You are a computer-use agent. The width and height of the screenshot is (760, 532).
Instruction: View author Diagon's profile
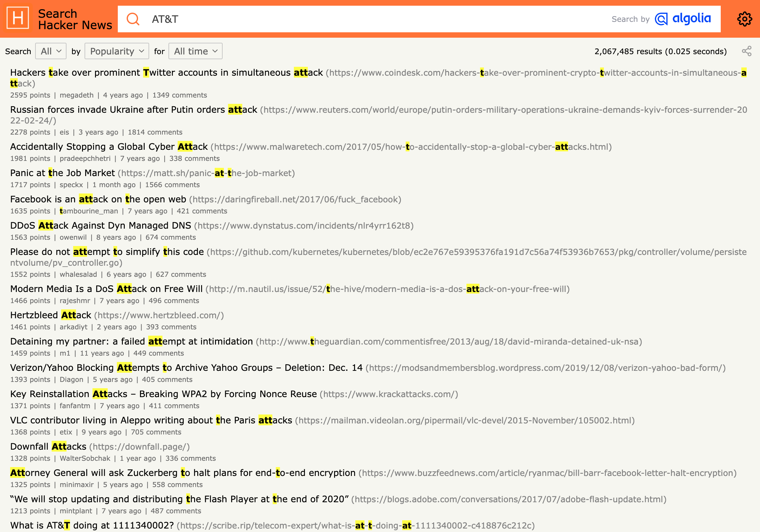click(72, 379)
